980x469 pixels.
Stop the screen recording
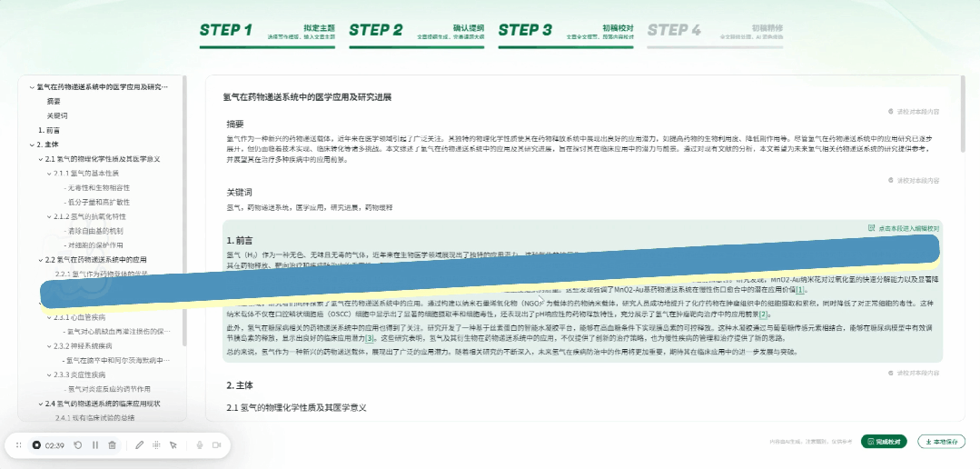coord(37,445)
